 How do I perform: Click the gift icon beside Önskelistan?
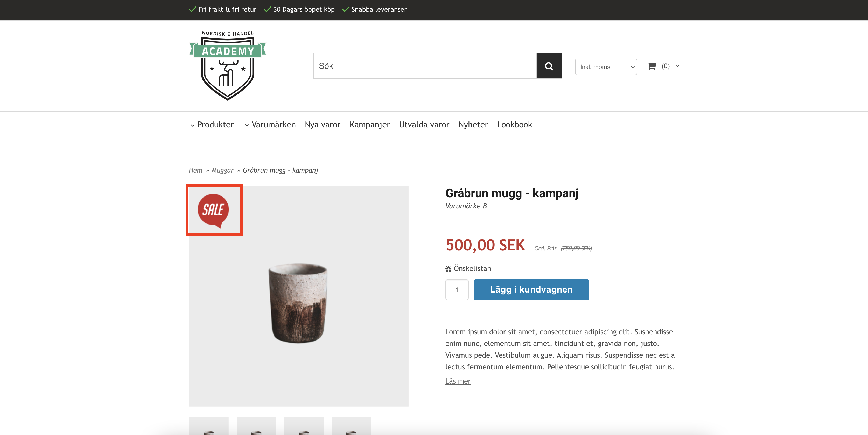click(x=448, y=269)
